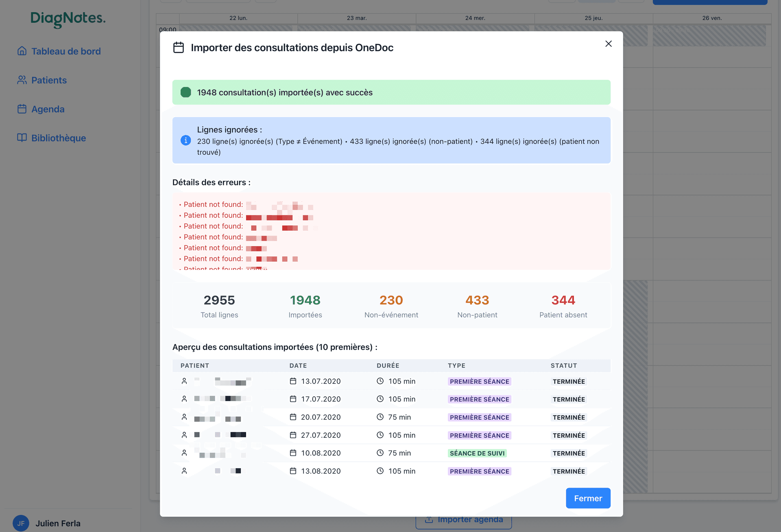781x532 pixels.
Task: Click the people icon next to Patients
Action: tap(22, 80)
